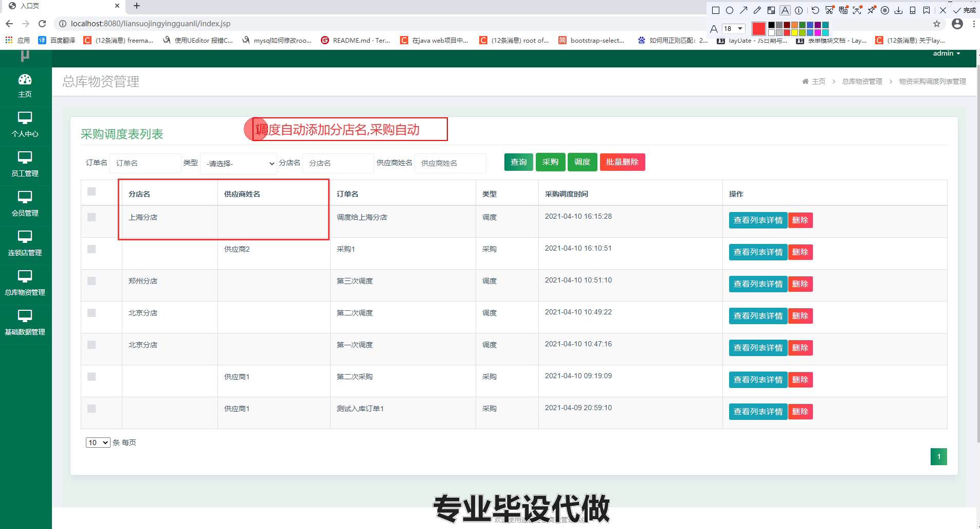The image size is (980, 529).
Task: Click the translate screenshot icon
Action: click(843, 10)
